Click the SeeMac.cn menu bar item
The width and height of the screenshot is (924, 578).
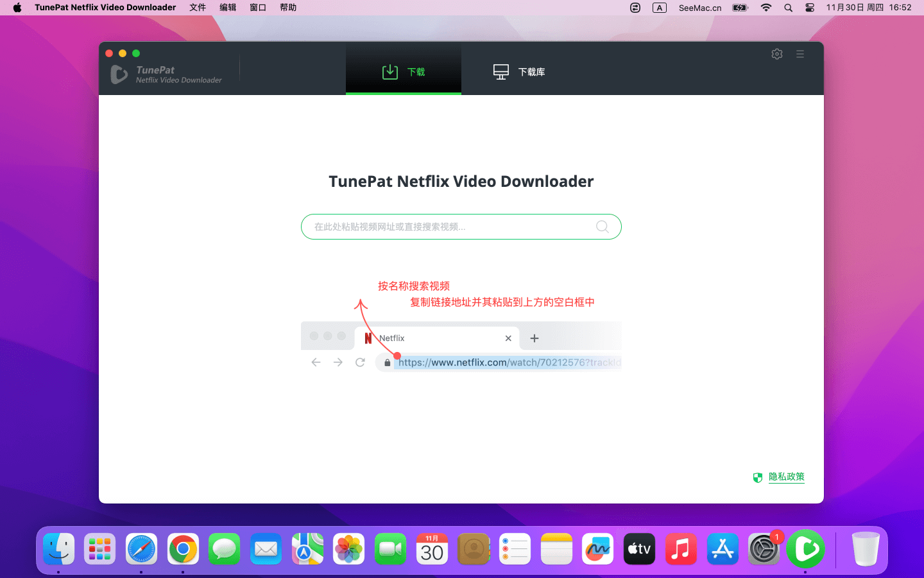[700, 8]
